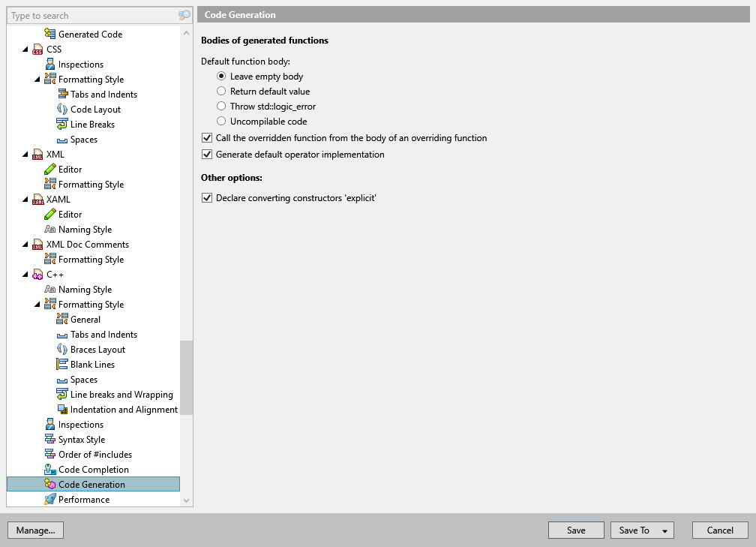The width and height of the screenshot is (756, 547).
Task: Select the Syntax Style icon
Action: pyautogui.click(x=48, y=439)
